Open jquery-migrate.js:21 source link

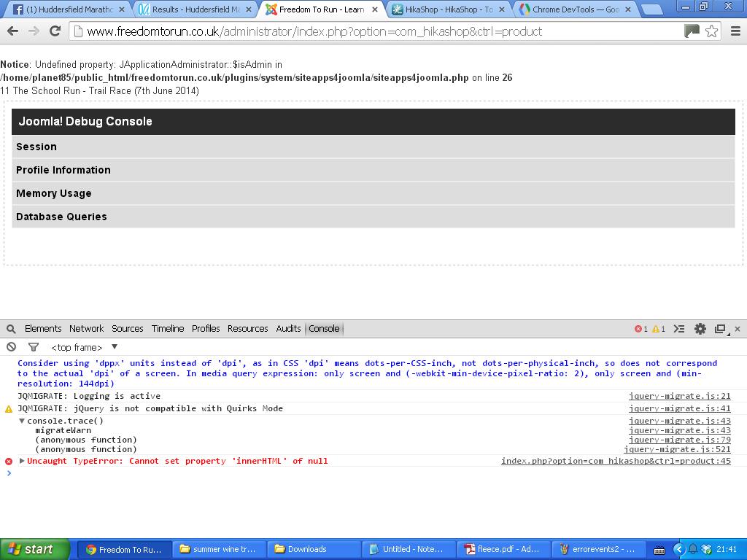point(679,396)
